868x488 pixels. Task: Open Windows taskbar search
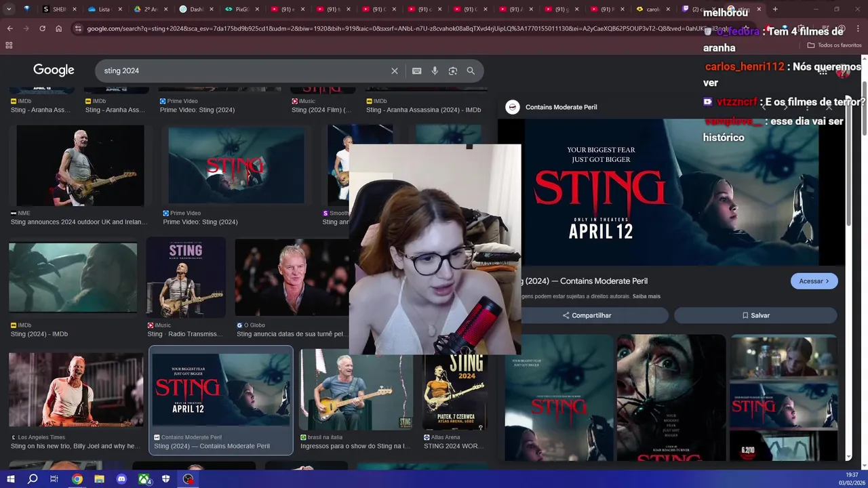(33, 479)
